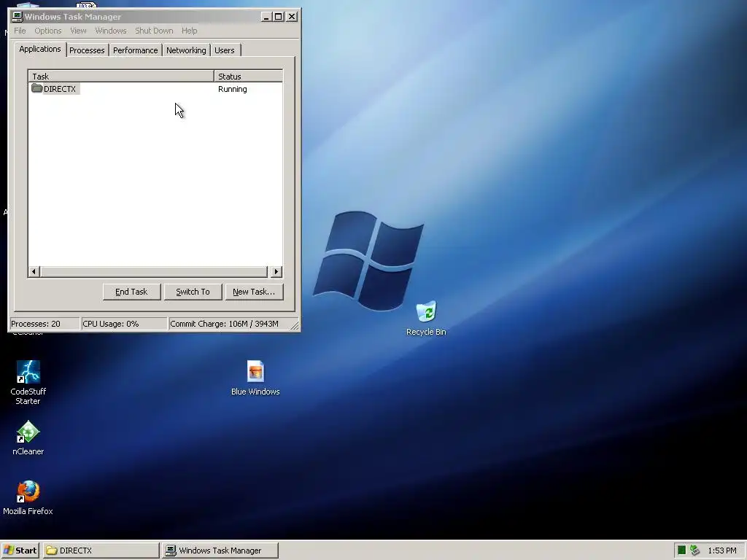
Task: Maximize the Windows Task Manager window
Action: (278, 17)
